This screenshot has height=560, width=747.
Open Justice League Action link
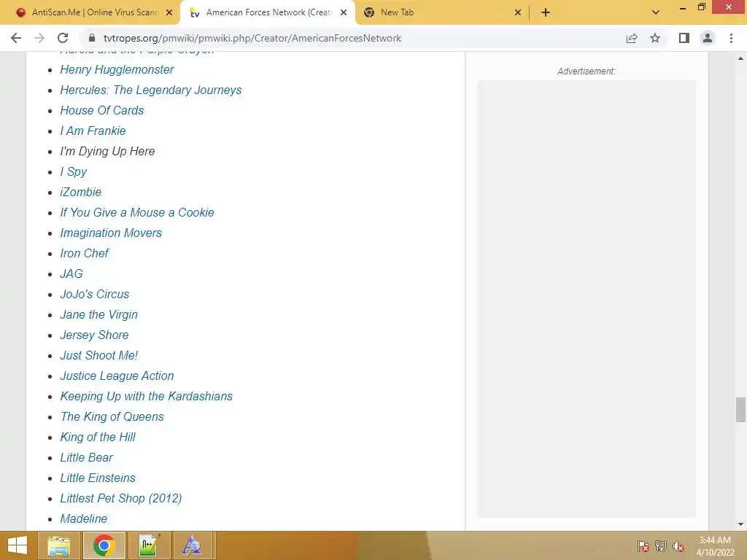coord(117,376)
